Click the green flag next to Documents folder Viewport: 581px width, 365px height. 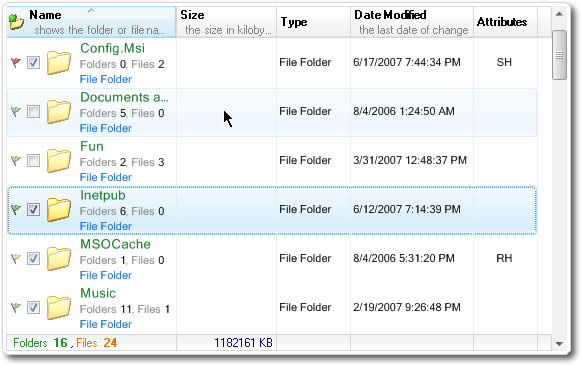(x=16, y=111)
